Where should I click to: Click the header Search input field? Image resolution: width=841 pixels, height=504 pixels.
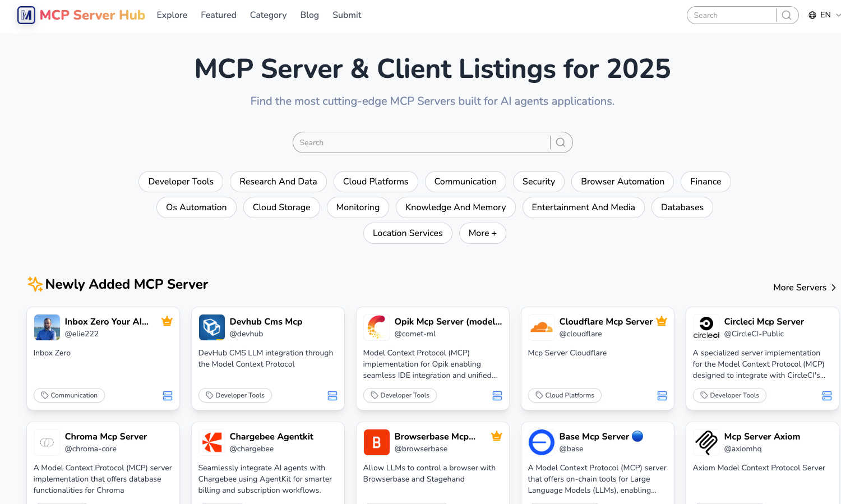click(x=732, y=15)
